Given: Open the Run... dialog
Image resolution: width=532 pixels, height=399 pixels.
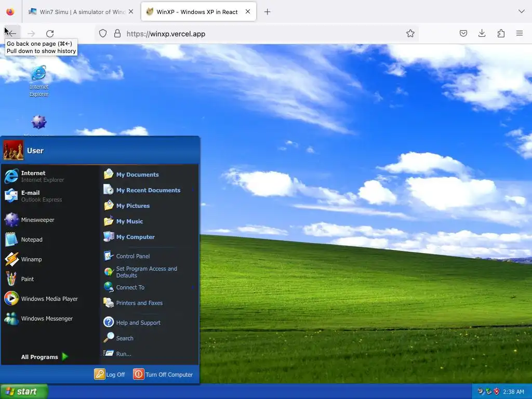Looking at the screenshot, I should [149, 353].
